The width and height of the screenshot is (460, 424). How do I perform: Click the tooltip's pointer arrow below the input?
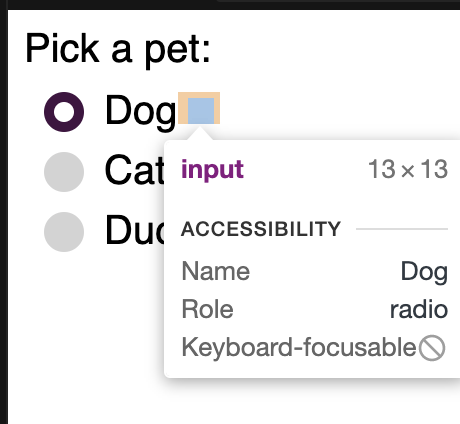[200, 134]
